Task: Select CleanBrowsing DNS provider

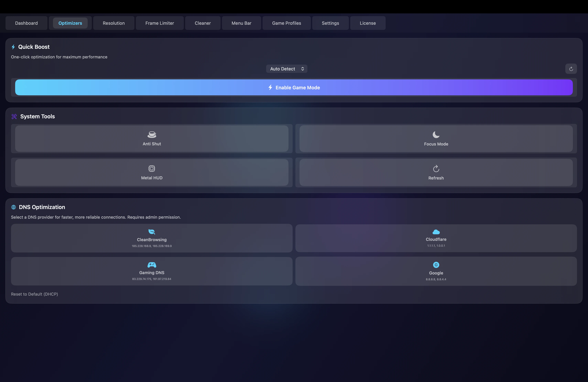Action: point(152,238)
